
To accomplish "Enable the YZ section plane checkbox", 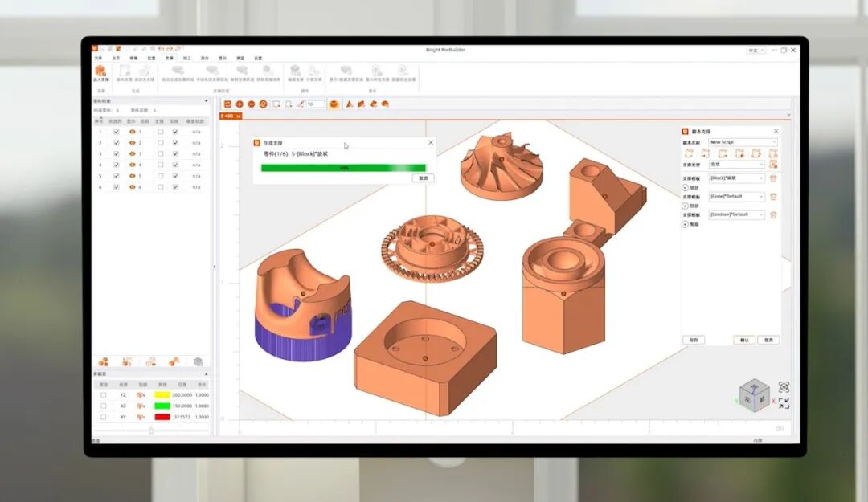I will [104, 395].
